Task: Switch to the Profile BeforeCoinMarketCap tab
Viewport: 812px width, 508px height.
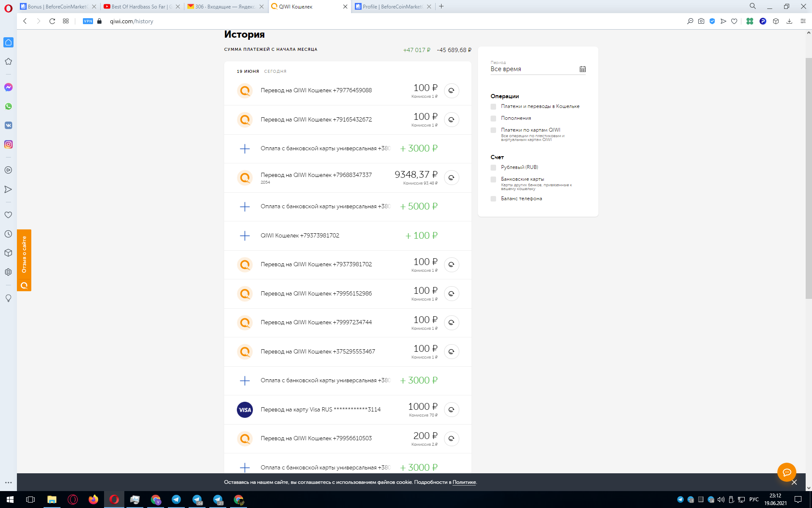Action: tap(392, 6)
